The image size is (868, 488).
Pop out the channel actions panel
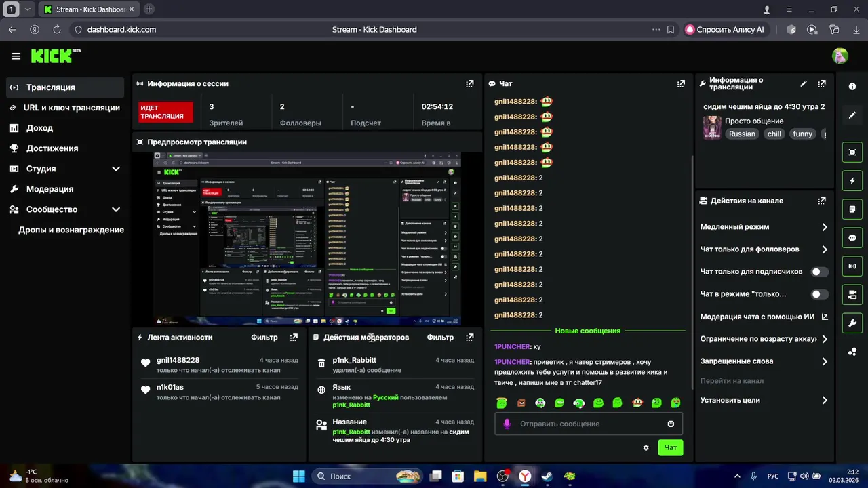[822, 201]
